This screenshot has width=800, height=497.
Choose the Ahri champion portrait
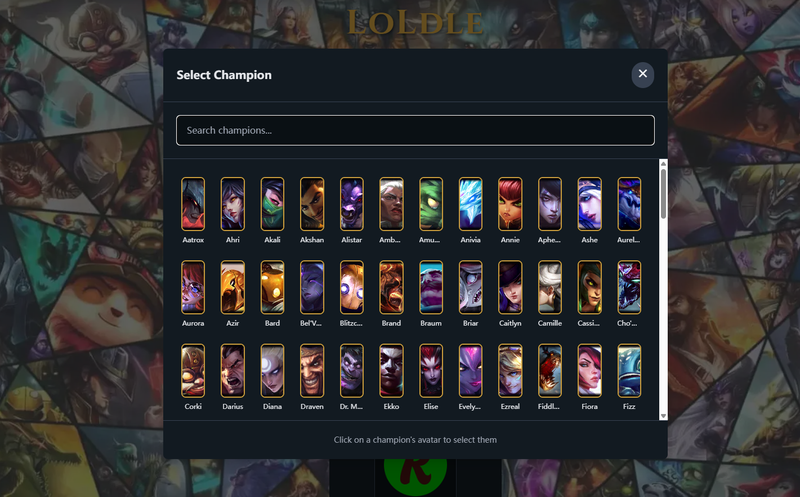pos(233,204)
